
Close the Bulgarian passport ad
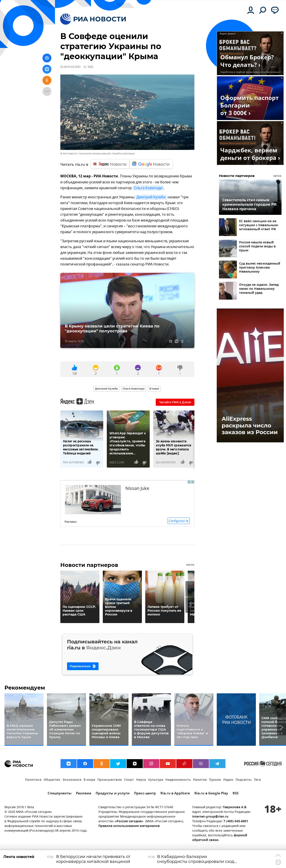point(282,78)
